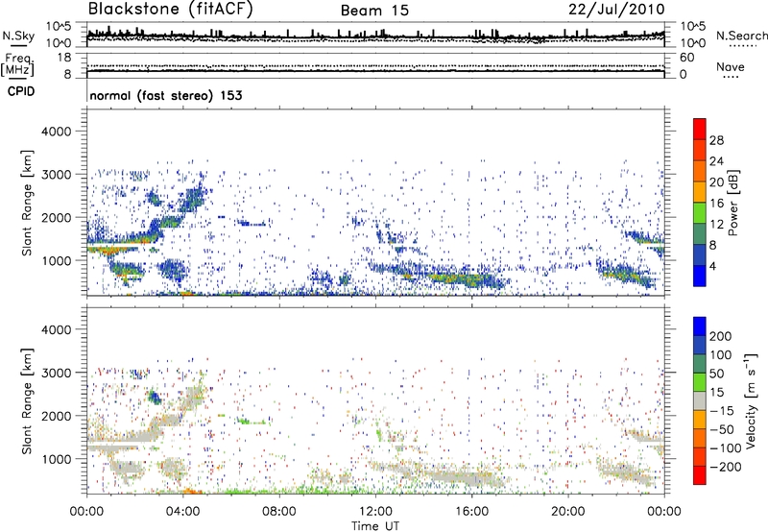Select "24" on the power colorbar
Image resolution: width=768 pixels, height=532 pixels.
(716, 161)
